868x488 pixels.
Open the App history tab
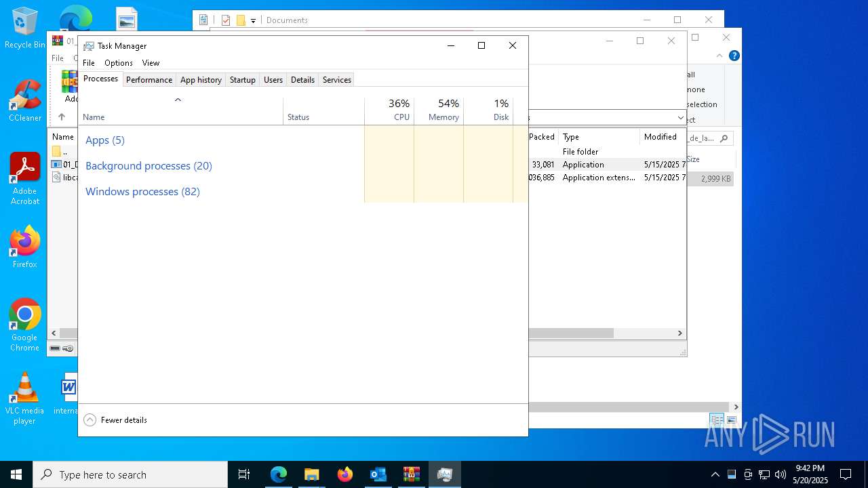pos(201,79)
